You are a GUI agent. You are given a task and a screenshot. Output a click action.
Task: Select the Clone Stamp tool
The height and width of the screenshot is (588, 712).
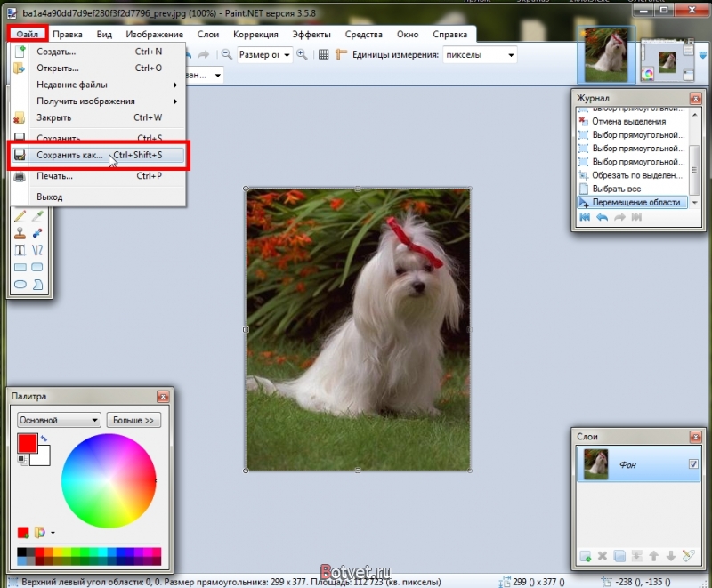[x=20, y=233]
